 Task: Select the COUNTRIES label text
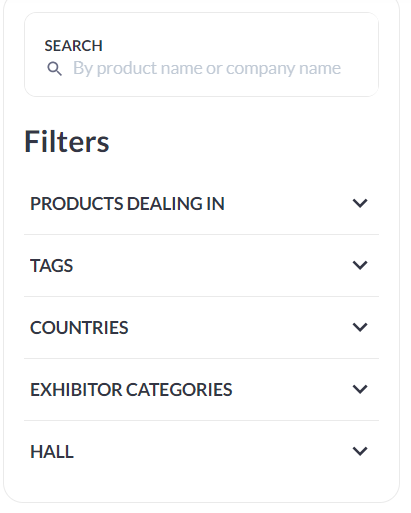[79, 328]
